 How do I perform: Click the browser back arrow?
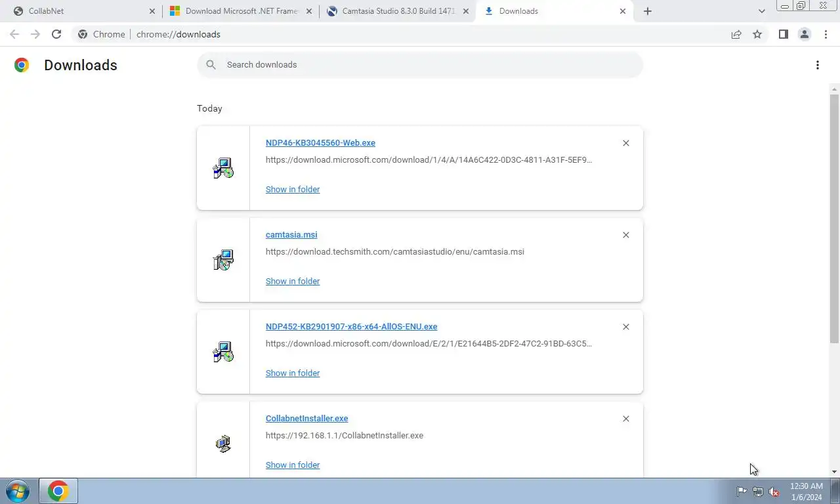tap(14, 34)
